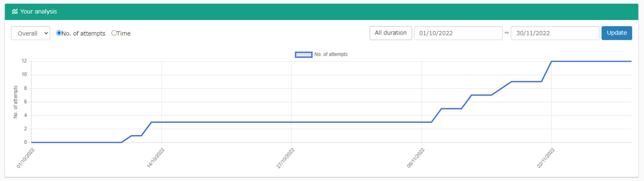Click the Your analysis panel heading text
Viewport: 644px width, 181px height.
coord(39,12)
